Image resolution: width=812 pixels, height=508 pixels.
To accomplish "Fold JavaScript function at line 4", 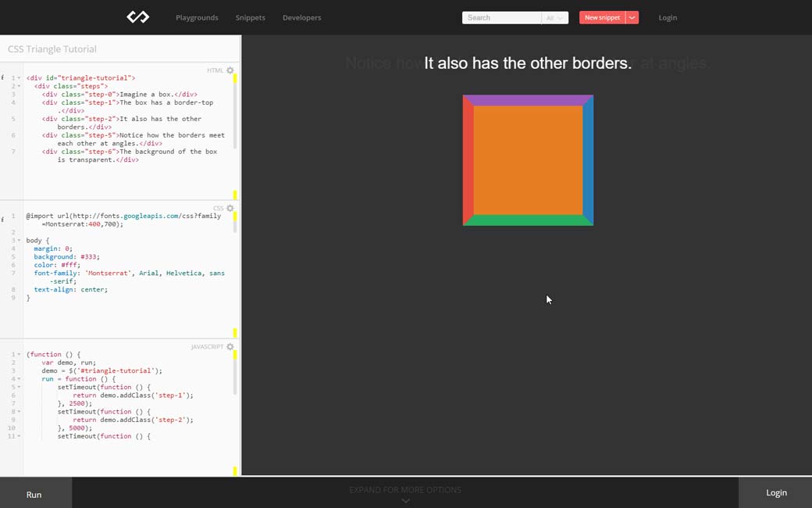I will pos(20,379).
